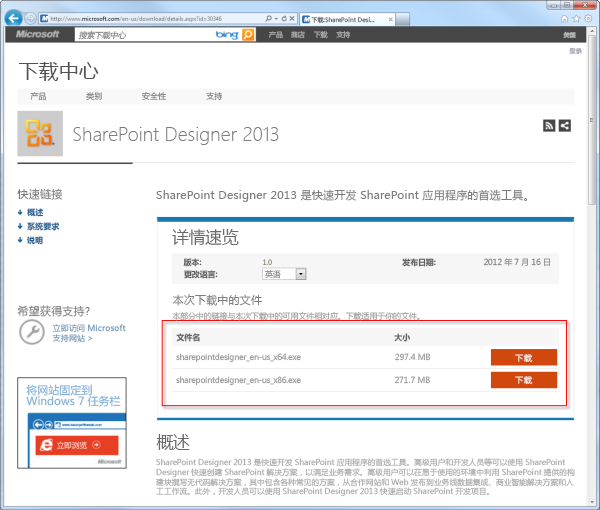Viewport: 600px width, 510px height.
Task: Jump to the 说明 quick link
Action: [34, 240]
